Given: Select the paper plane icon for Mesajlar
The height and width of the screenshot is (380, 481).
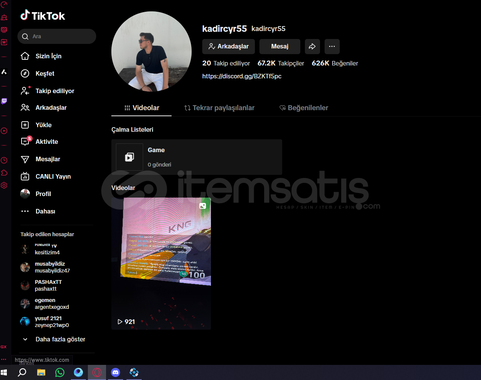Looking at the screenshot, I should pos(25,159).
